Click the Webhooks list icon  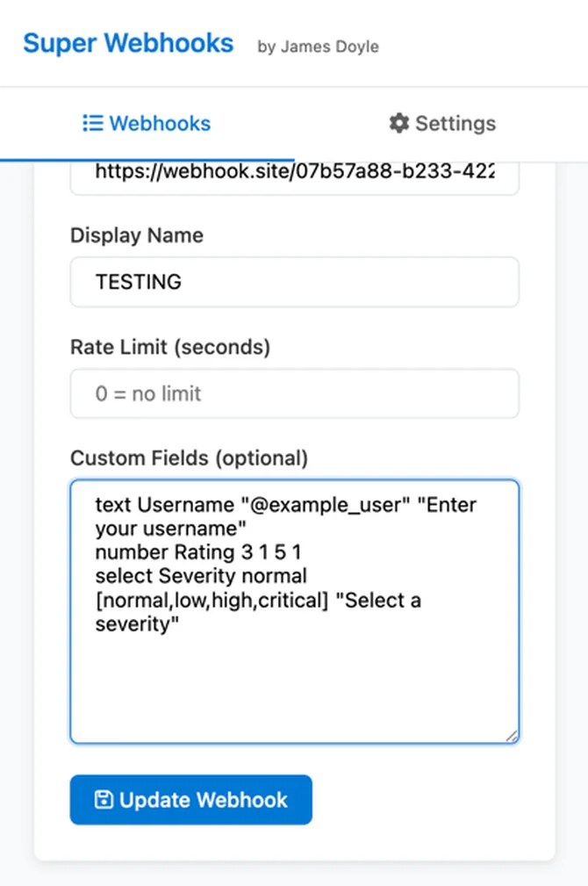point(92,124)
